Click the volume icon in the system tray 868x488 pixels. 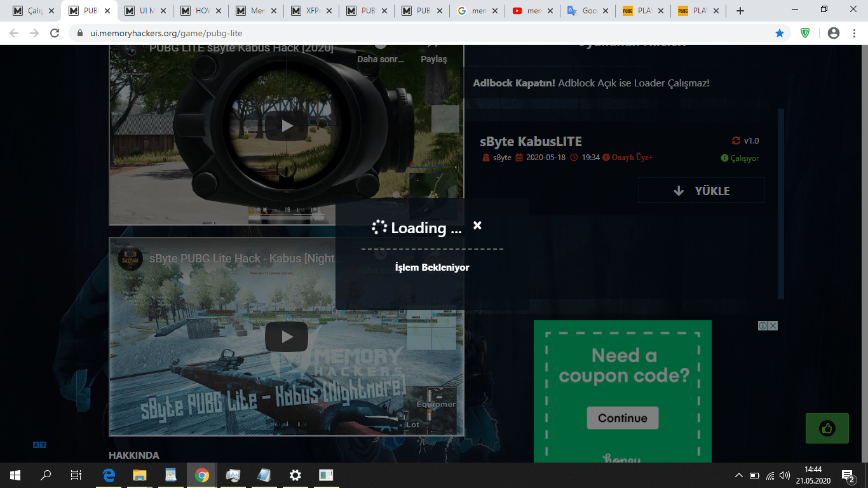coord(785,475)
